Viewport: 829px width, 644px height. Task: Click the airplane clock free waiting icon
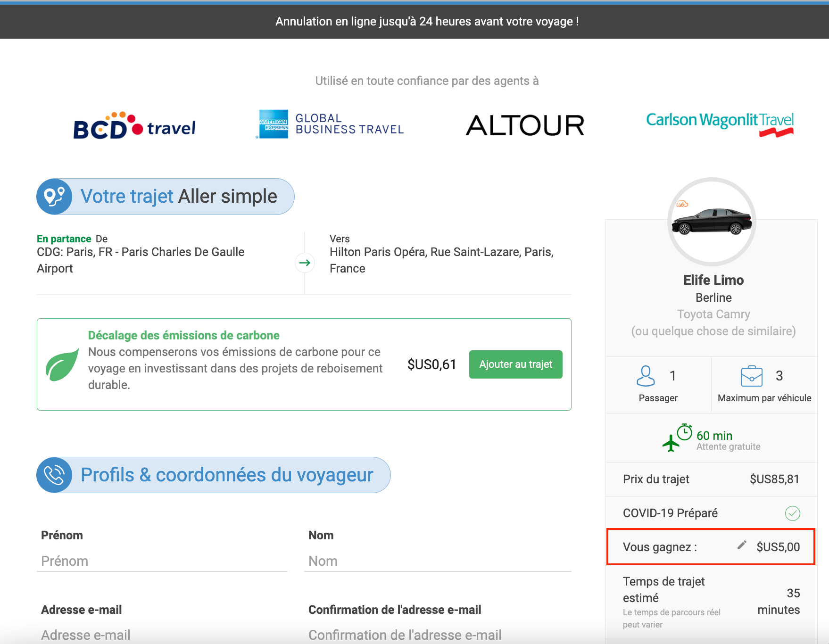coord(677,438)
